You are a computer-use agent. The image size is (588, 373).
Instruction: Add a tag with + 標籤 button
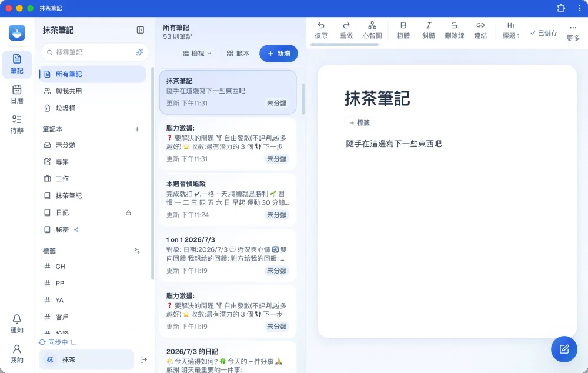pos(360,123)
